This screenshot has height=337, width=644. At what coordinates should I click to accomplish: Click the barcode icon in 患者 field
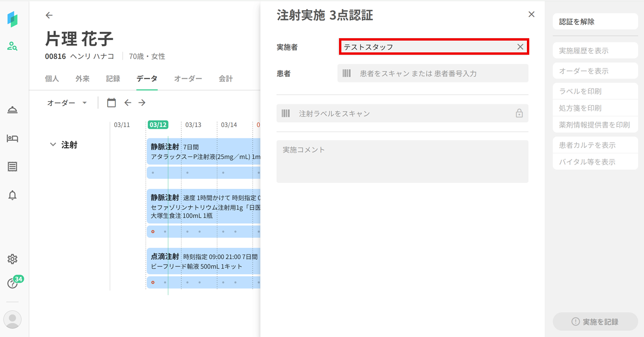click(347, 73)
